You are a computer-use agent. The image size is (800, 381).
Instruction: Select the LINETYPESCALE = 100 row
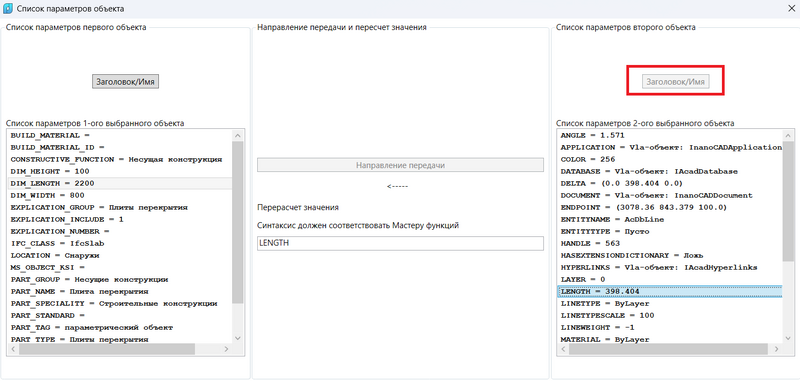click(669, 315)
